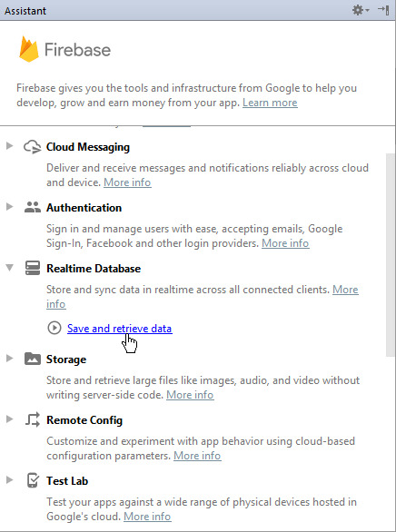Open More info link for Cloud Messaging
The height and width of the screenshot is (532, 396).
[x=127, y=182]
